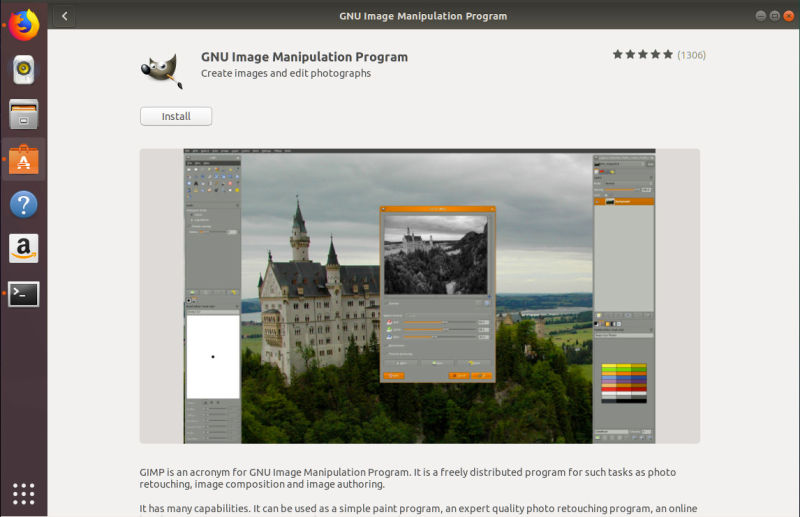
Task: Enlarge the GIMP castle screenshot
Action: 419,296
